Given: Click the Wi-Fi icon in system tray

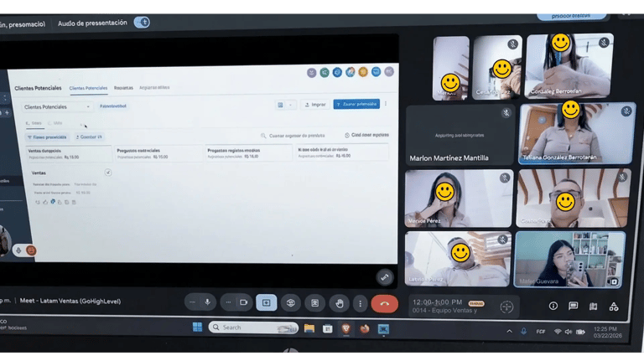Looking at the screenshot, I should pyautogui.click(x=558, y=332).
